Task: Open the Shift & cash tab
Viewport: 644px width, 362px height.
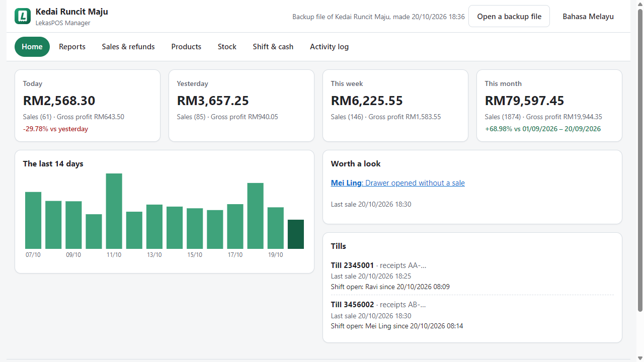Action: click(273, 47)
